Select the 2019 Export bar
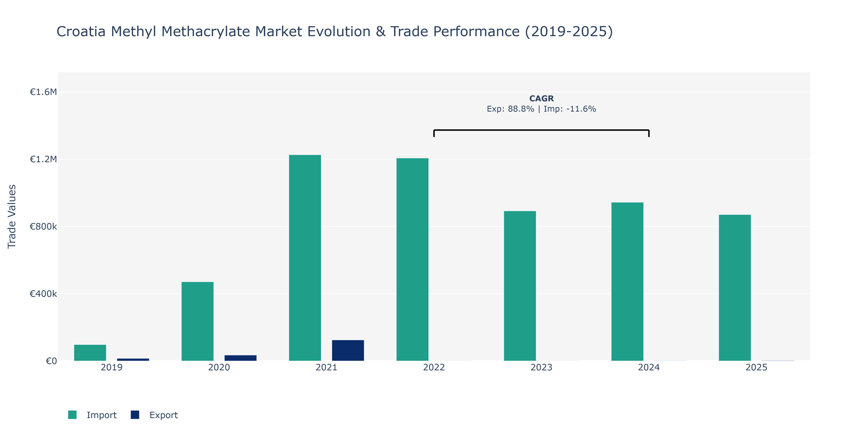Screen dimensions: 868x434 pyautogui.click(x=133, y=359)
